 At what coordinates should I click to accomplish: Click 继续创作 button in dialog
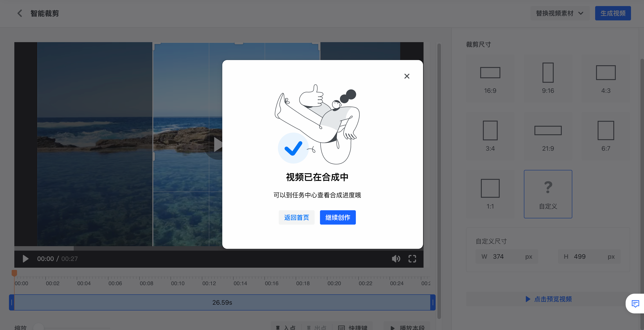(338, 217)
